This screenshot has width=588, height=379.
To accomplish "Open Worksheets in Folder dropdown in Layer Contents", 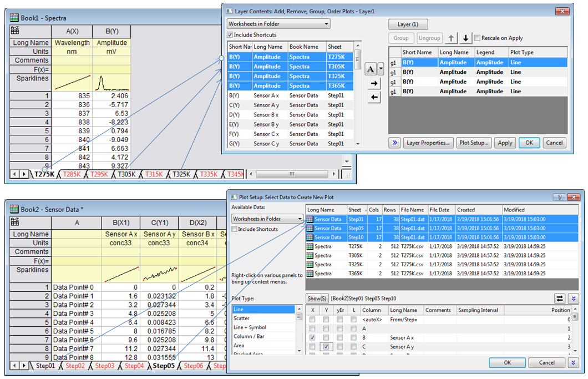I will click(x=278, y=24).
